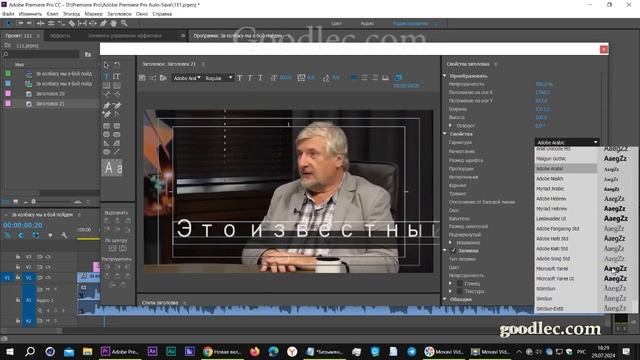
Task: Select the Rectangle shape tool
Action: tap(107, 126)
